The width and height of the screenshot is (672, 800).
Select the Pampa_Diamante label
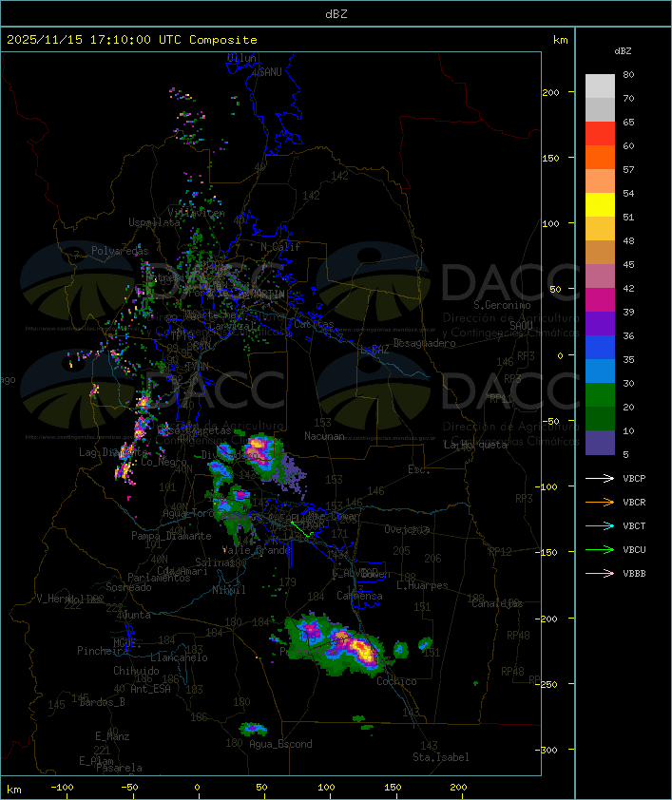pos(171,536)
